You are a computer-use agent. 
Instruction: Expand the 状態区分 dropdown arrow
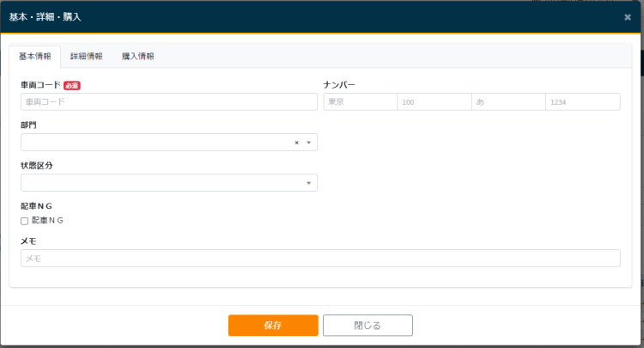tap(308, 183)
